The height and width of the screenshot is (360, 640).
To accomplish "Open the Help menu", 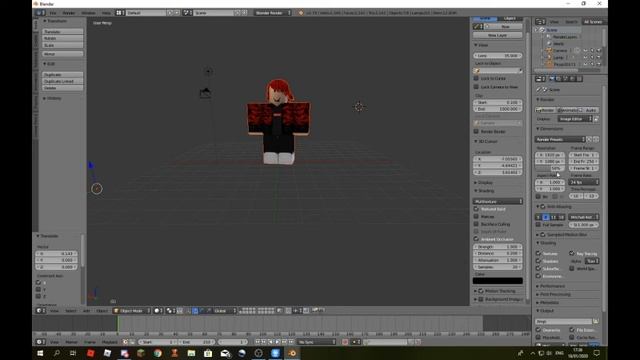I will (106, 13).
